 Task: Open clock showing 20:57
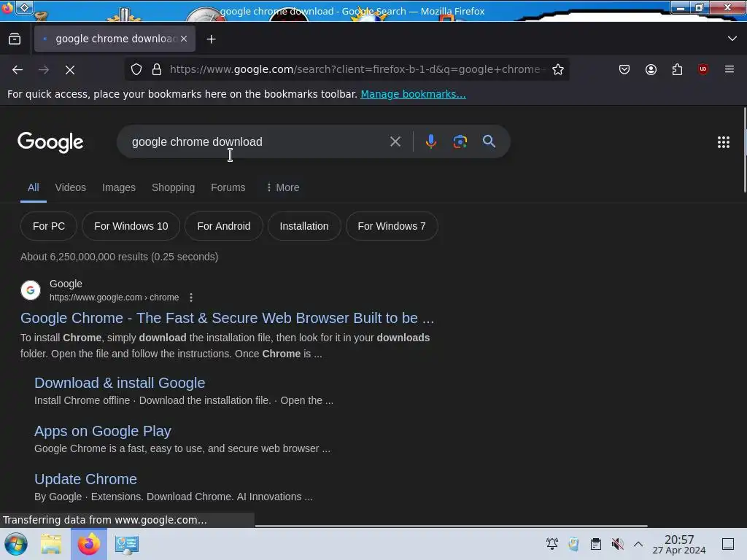(679, 544)
